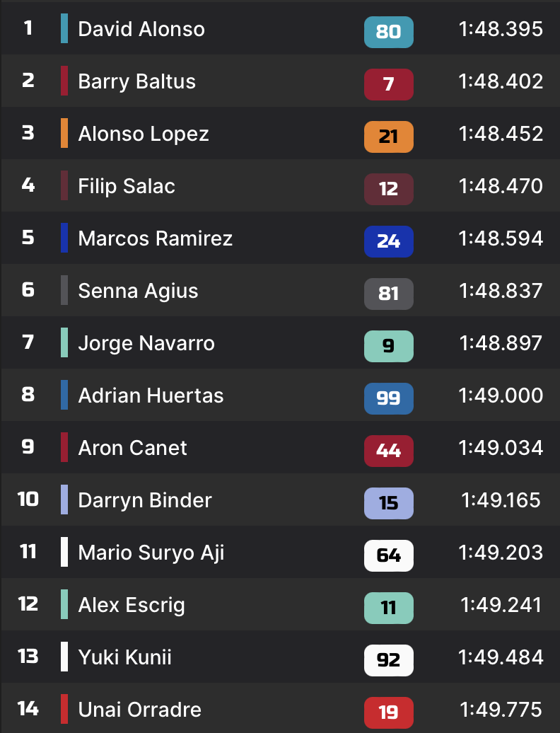Click the teal color bar beside David Alonso
Viewport: 560px width, 733px height.
point(64,29)
